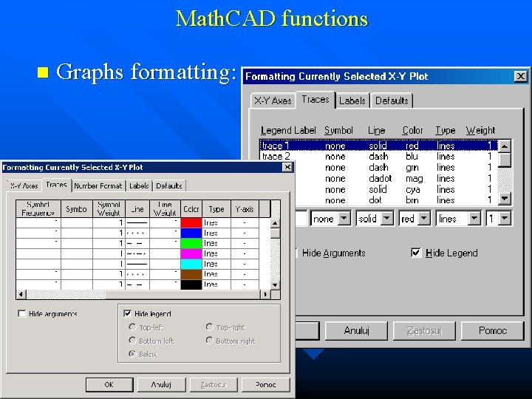
Task: Select the dash grn row in list
Action: 395,167
